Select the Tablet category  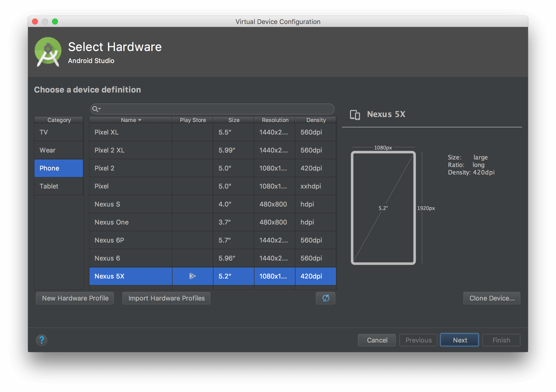click(59, 186)
